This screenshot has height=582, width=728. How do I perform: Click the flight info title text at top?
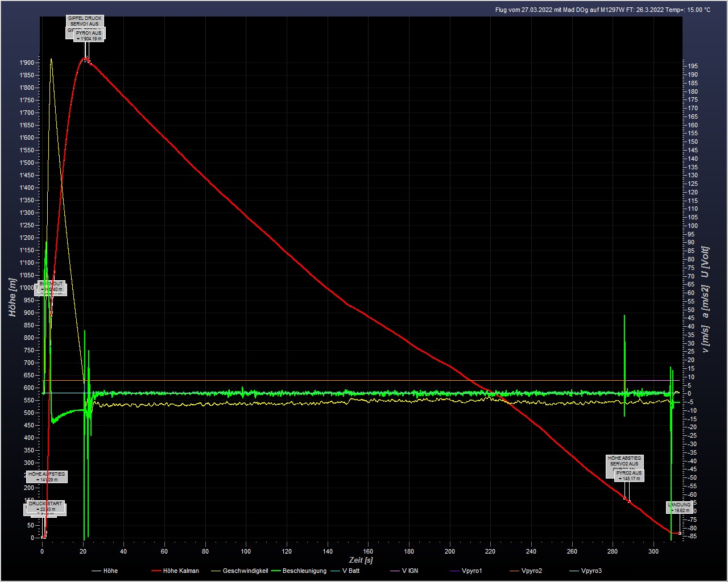coord(602,10)
